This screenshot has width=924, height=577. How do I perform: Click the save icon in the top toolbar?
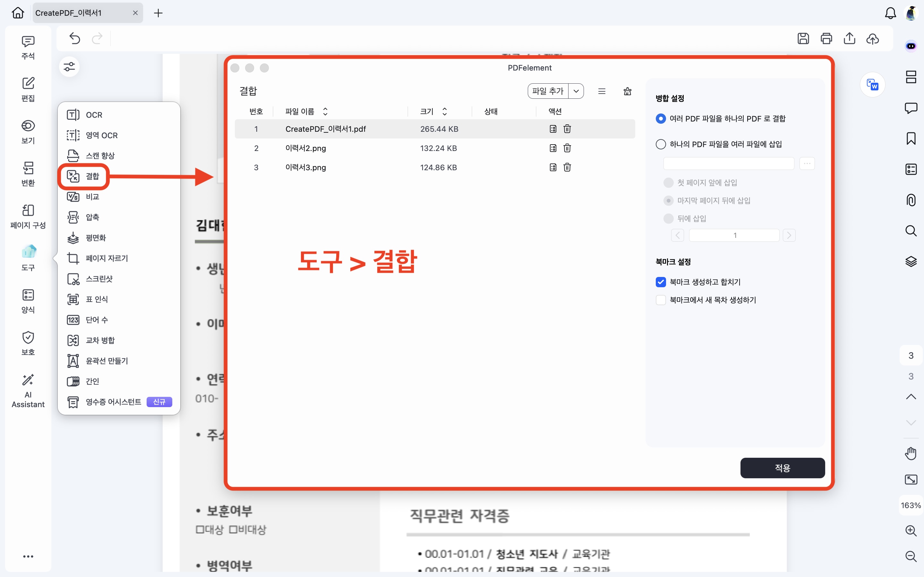[803, 38]
